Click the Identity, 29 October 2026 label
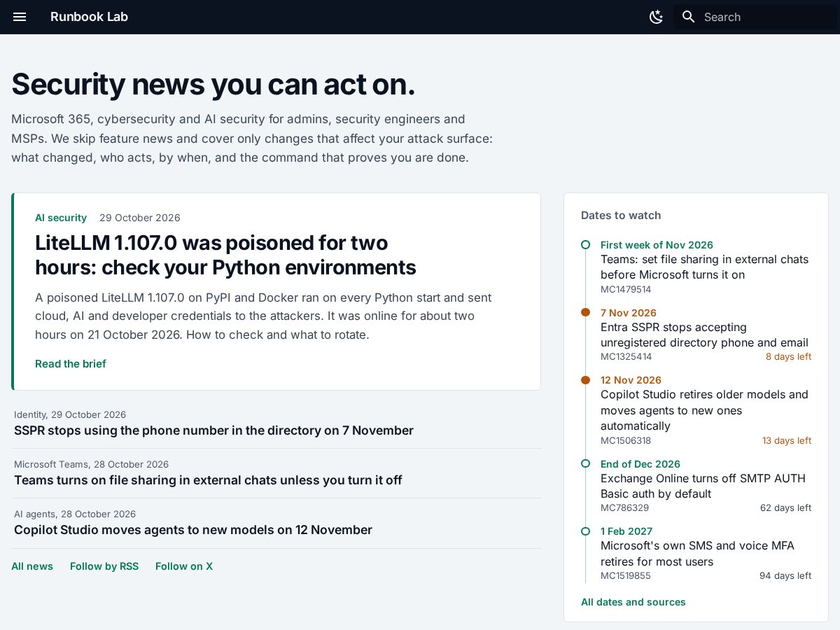The image size is (840, 630). [x=70, y=414]
